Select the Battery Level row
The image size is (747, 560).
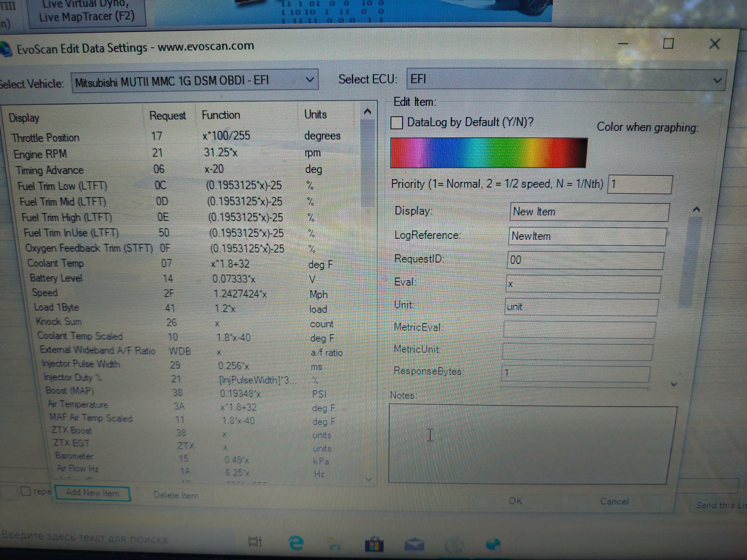(x=195, y=278)
